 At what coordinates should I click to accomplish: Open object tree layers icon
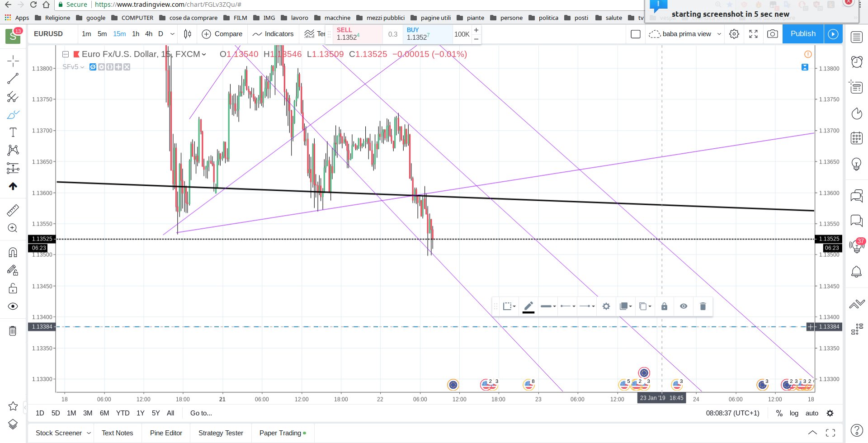(13, 424)
